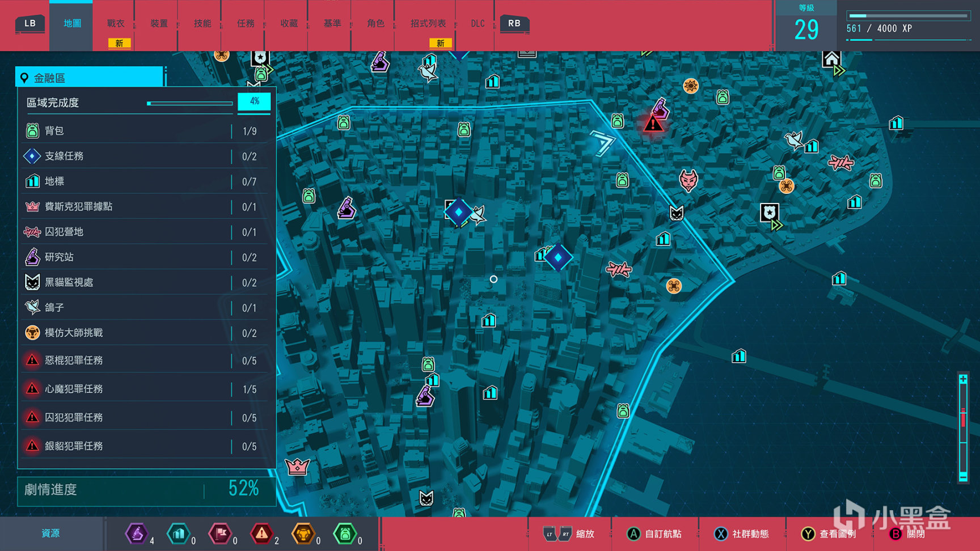Click the 4% district completion badge
This screenshot has height=551, width=980.
254,101
